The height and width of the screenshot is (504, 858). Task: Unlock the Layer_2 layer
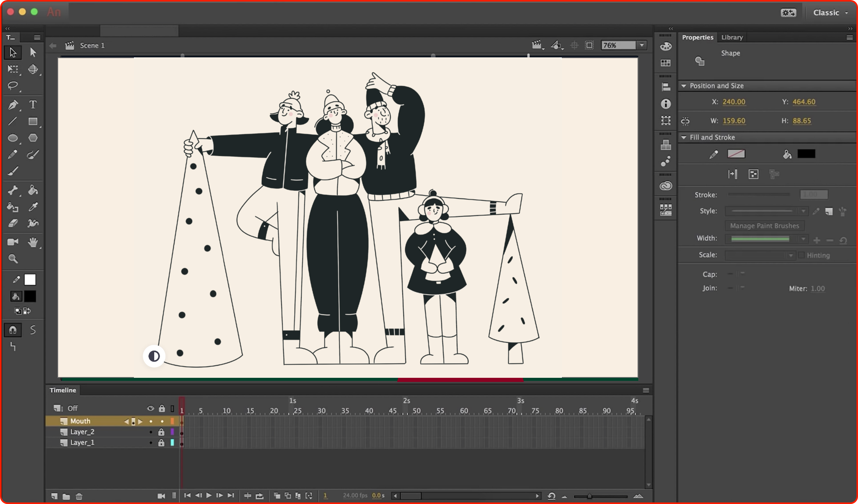[161, 432]
